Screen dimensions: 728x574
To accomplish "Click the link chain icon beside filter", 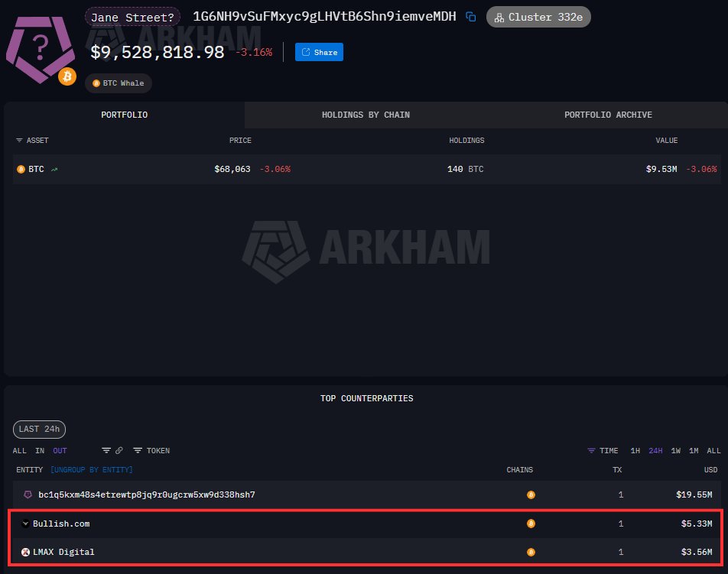I will (x=119, y=451).
